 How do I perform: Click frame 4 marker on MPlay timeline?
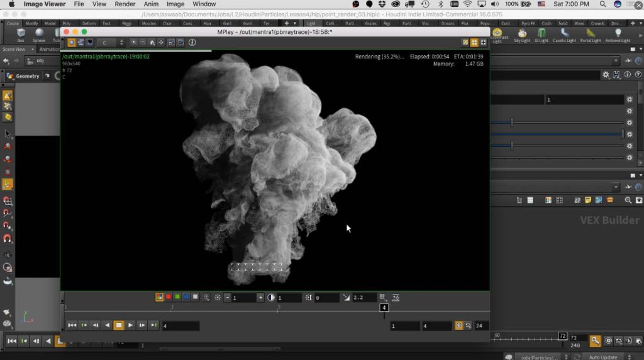tap(384, 307)
